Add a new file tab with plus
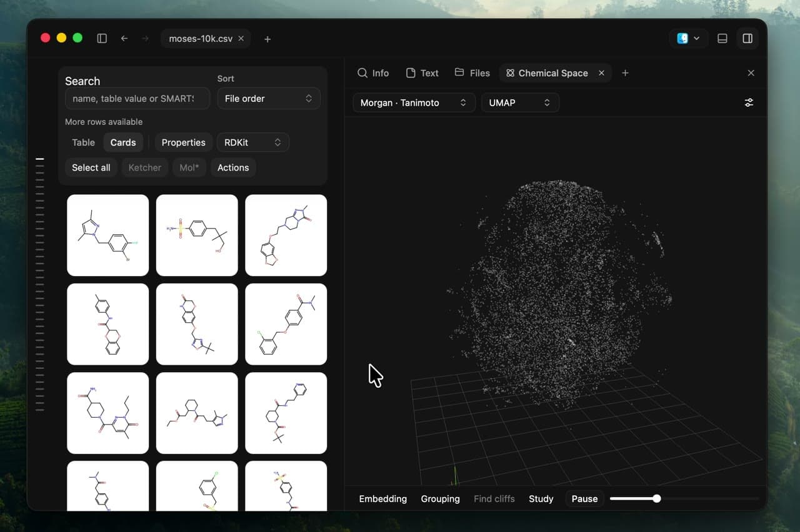The height and width of the screenshot is (532, 800). tap(267, 39)
